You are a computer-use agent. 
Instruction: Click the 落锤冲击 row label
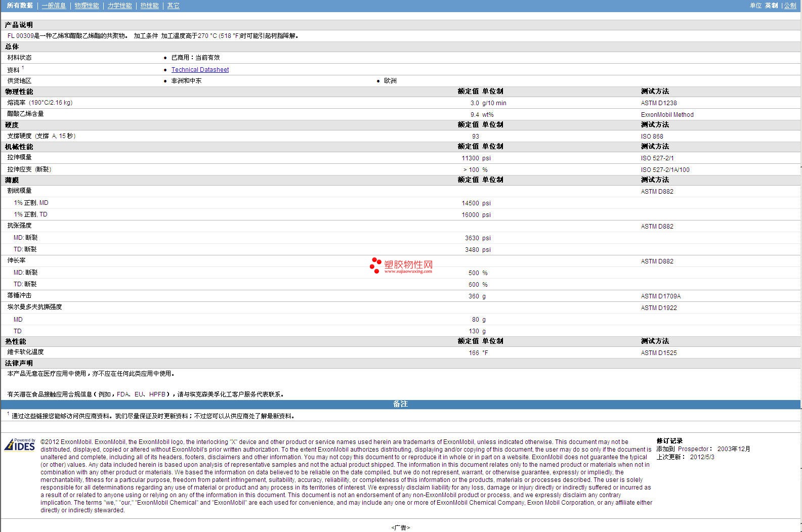click(x=19, y=295)
